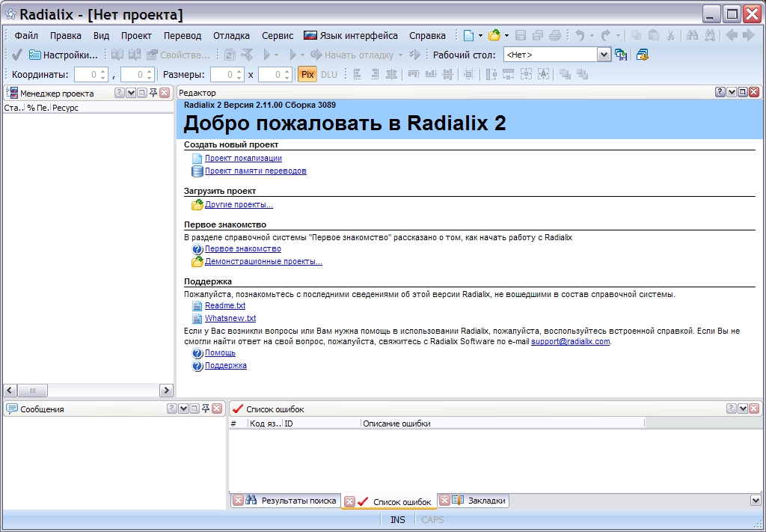Open the Перевод menu
Image resolution: width=766 pixels, height=532 pixels.
click(182, 35)
